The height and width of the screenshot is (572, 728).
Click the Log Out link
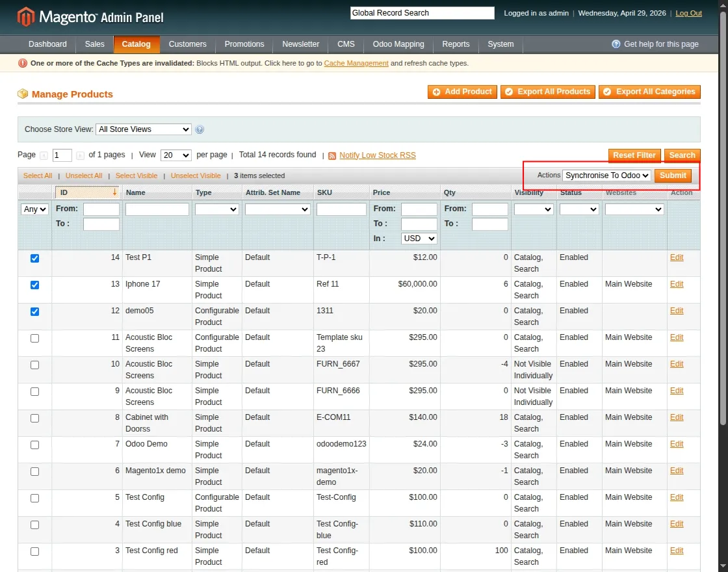(x=688, y=13)
